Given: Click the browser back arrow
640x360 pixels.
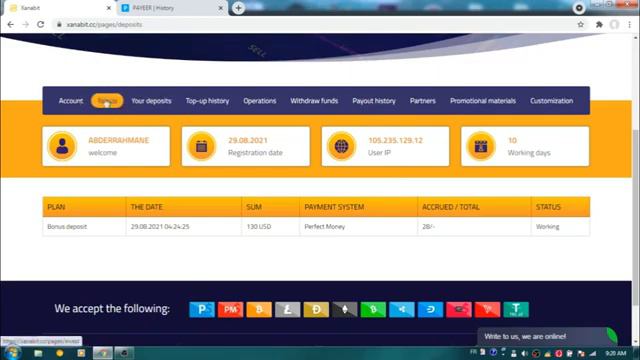Looking at the screenshot, I should point(11,24).
